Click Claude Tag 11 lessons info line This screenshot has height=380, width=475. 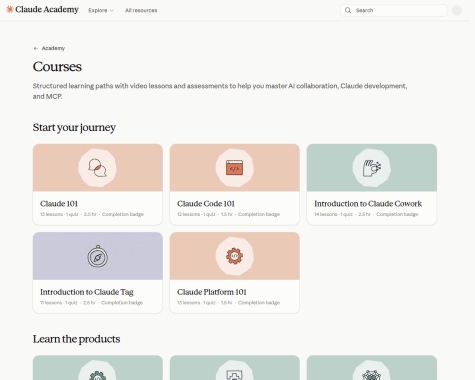pos(91,303)
